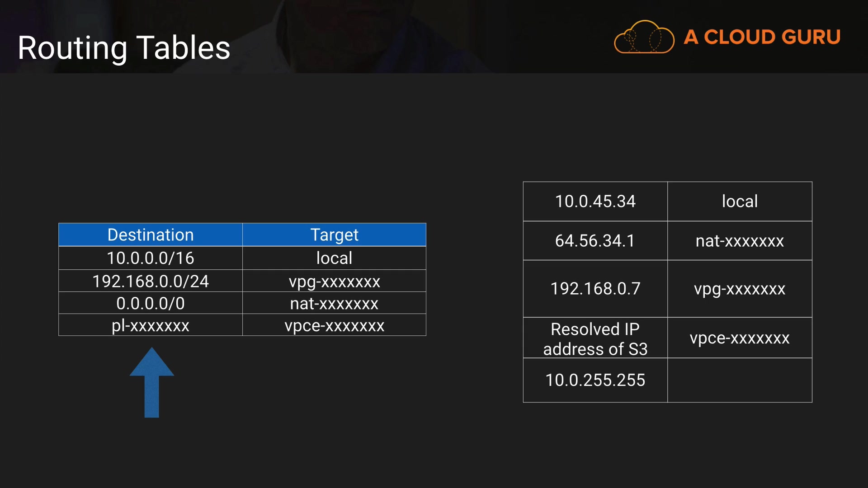868x488 pixels.
Task: Click the pl-xxxxxxx destination cell
Action: click(x=151, y=325)
